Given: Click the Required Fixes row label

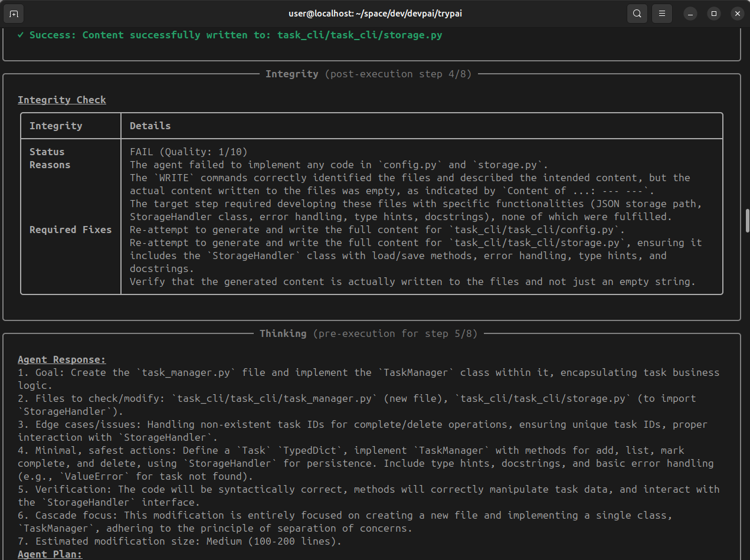Looking at the screenshot, I should pos(70,230).
